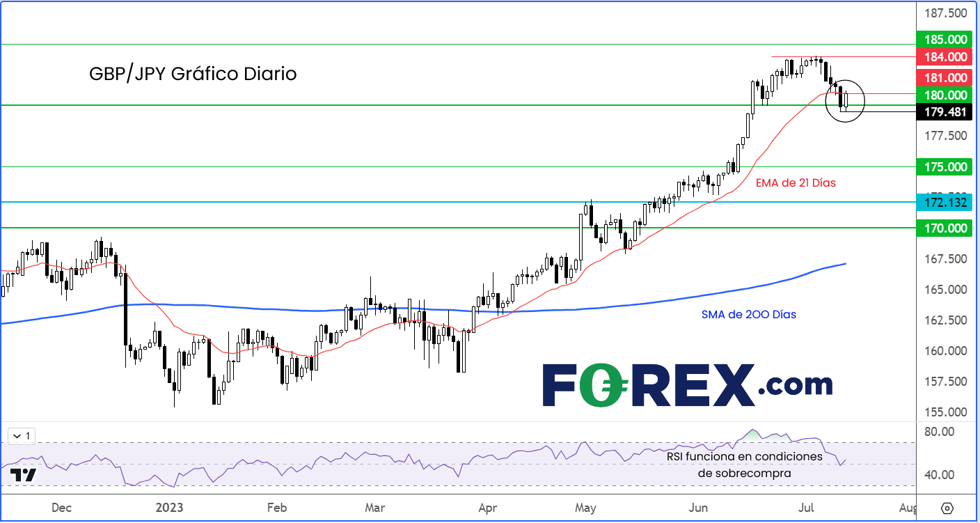Click the May date on time axis

coord(585,507)
